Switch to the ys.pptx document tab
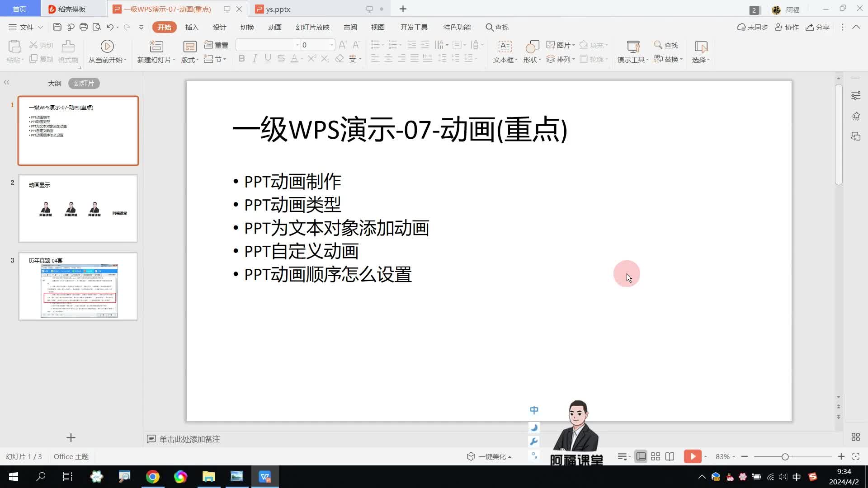Screen dimensions: 868x488 pos(278,9)
